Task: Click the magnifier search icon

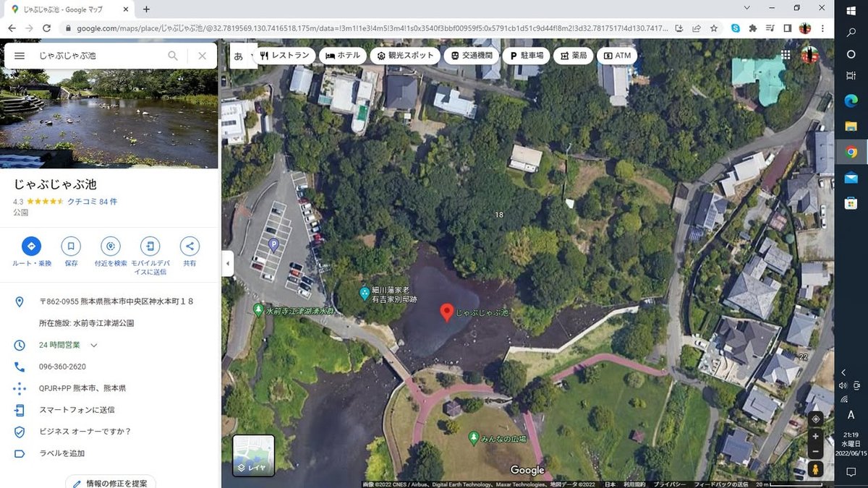Action: pos(173,56)
